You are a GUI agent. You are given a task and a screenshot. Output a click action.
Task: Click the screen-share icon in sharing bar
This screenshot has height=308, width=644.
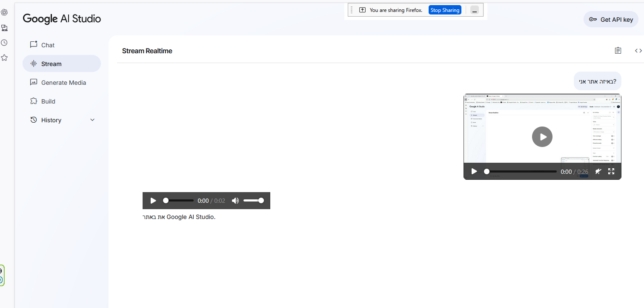(362, 10)
